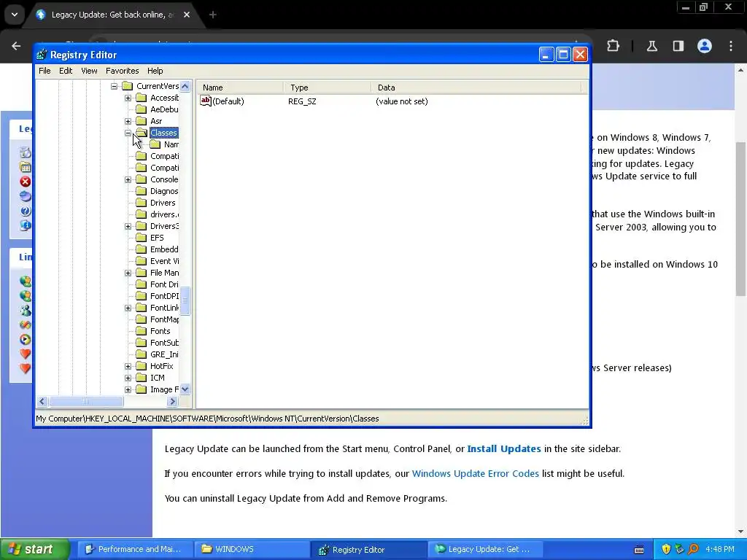Open a new Chrome tab
This screenshot has height=560, width=747.
213,15
